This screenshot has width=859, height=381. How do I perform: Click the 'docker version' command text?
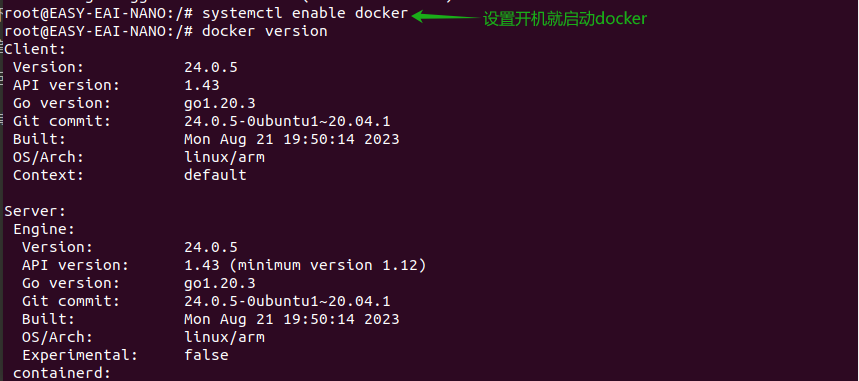pyautogui.click(x=265, y=31)
